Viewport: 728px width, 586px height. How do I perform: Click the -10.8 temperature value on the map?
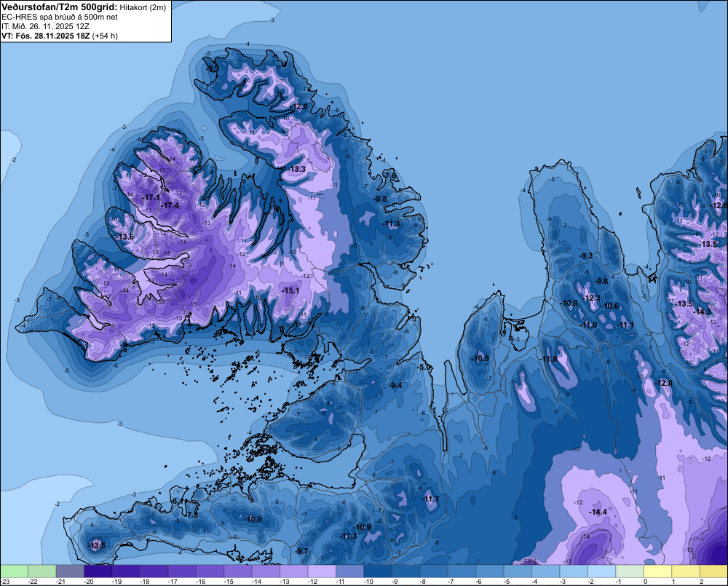569,304
